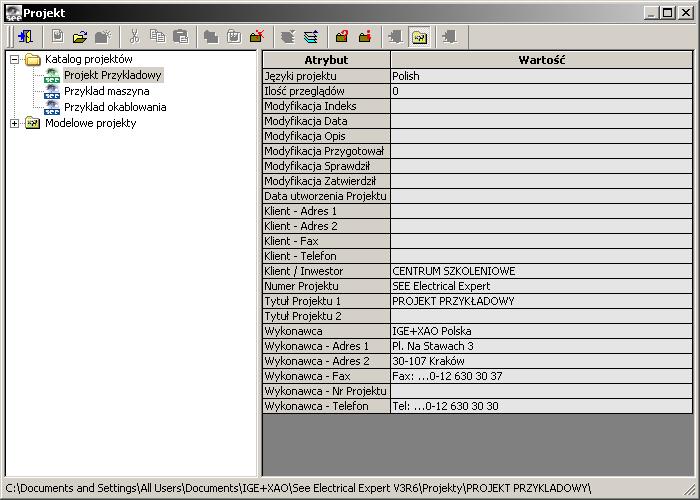Click the Przyklad maszyna project icon

(52, 91)
